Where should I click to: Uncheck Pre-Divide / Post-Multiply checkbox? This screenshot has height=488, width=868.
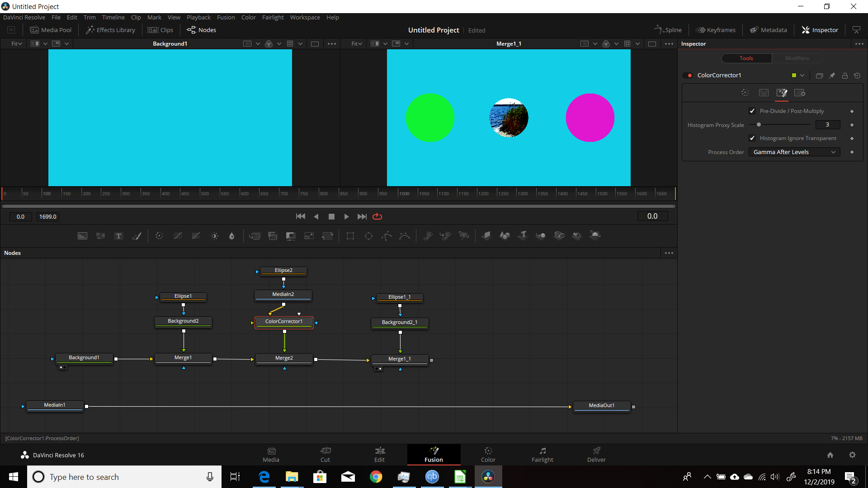coord(752,111)
